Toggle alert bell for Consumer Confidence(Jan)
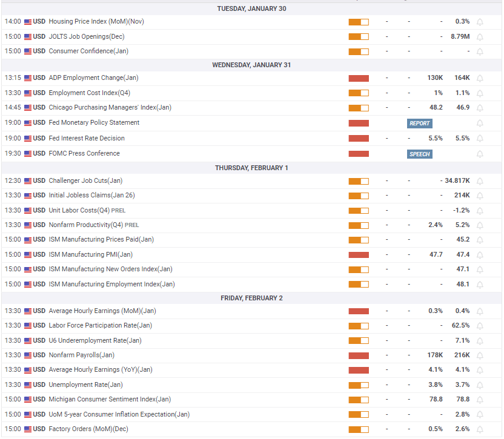This screenshot has width=504, height=439. [x=480, y=51]
